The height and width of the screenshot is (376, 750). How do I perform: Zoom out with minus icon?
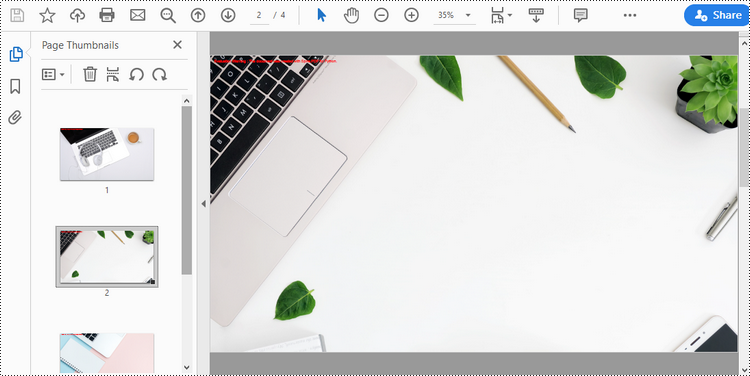pyautogui.click(x=381, y=15)
